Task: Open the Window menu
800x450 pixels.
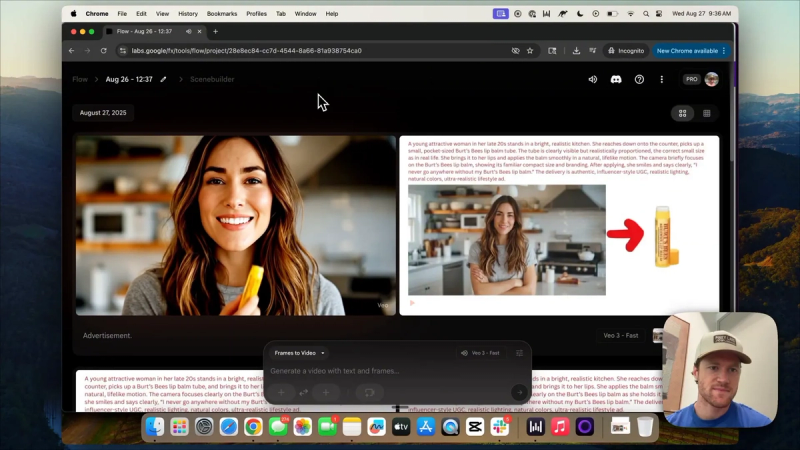Action: pyautogui.click(x=306, y=14)
